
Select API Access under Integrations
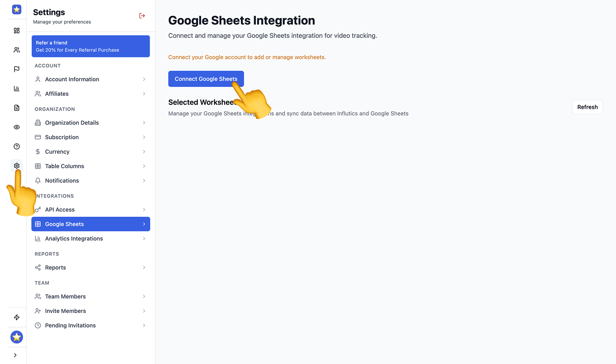click(91, 210)
